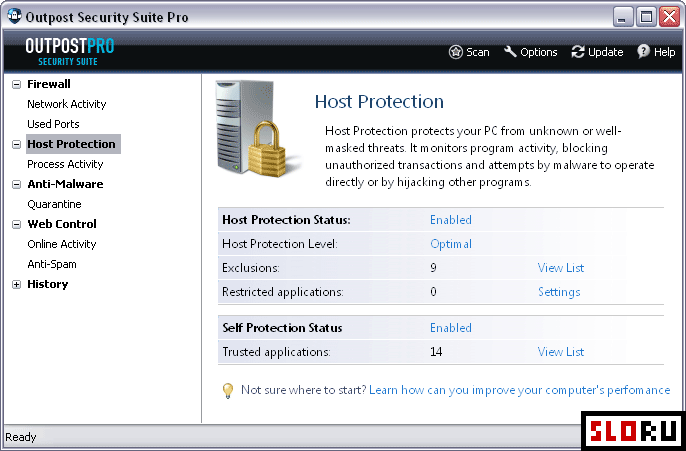The image size is (686, 451).
Task: Open Used Ports in the sidebar
Action: [53, 124]
